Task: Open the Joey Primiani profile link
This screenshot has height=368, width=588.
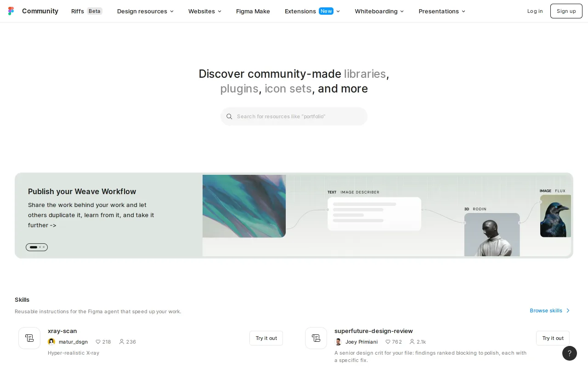Action: click(x=362, y=342)
